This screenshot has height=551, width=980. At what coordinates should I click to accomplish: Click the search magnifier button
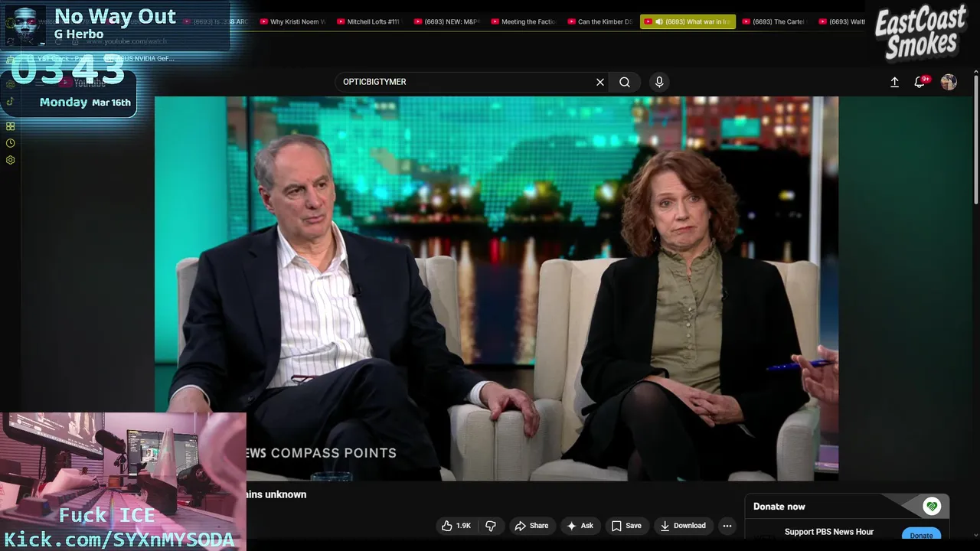tap(625, 82)
